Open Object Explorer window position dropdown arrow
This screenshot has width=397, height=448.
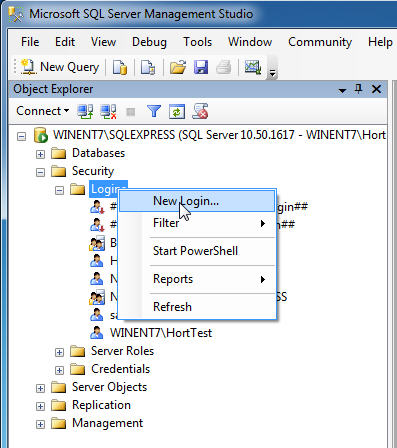[x=342, y=90]
